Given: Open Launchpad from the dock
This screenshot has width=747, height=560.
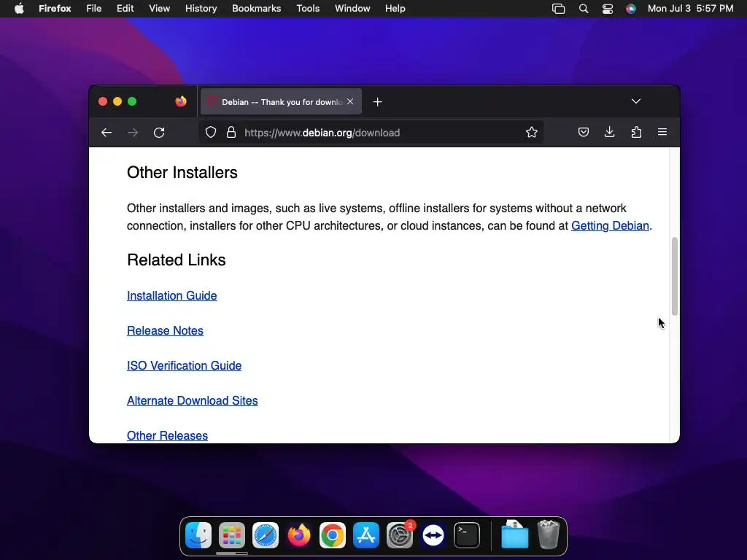Looking at the screenshot, I should [232, 535].
